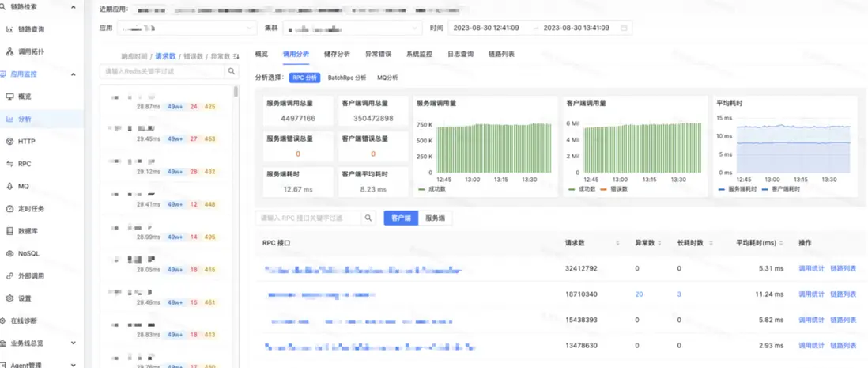Click the search icon beside Redis filter box
Image resolution: width=868 pixels, height=368 pixels.
[232, 71]
